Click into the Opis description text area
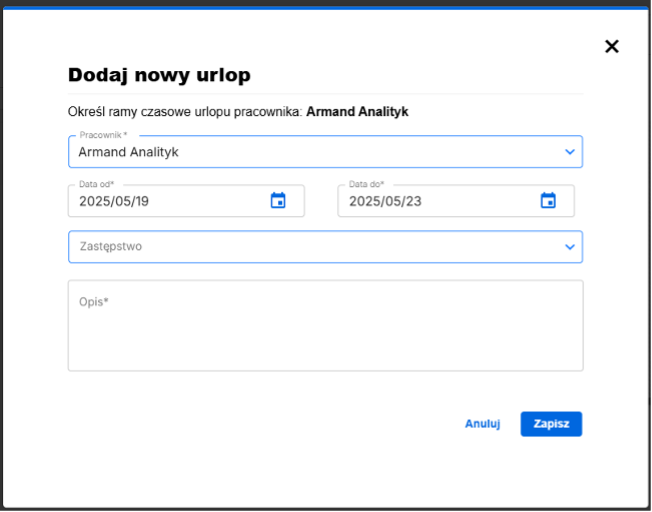Image resolution: width=652 pixels, height=512 pixels. 325,335
